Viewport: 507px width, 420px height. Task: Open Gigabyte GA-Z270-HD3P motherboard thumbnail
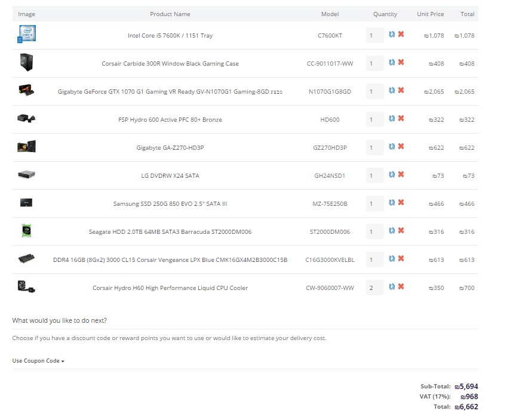click(26, 146)
